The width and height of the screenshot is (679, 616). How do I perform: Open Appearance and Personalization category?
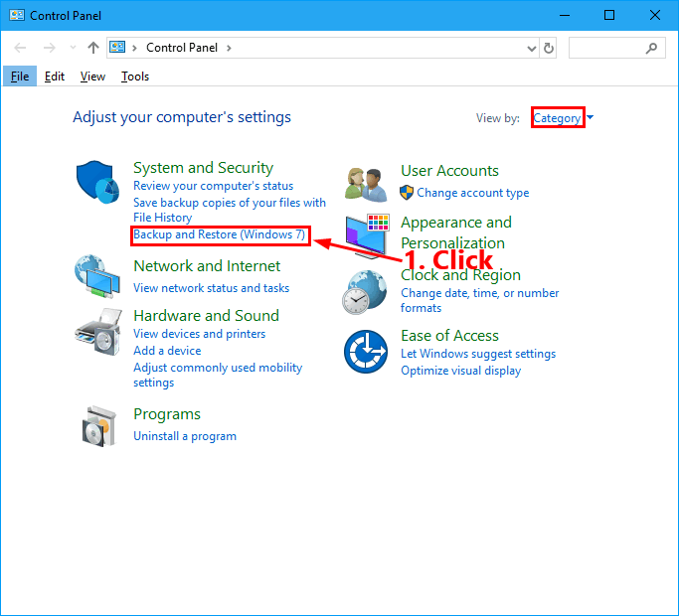pos(456,232)
